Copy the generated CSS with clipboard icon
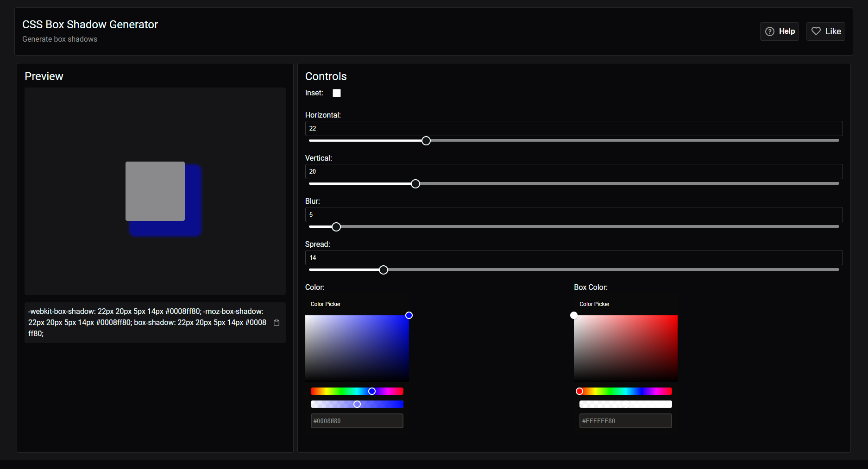 (x=277, y=323)
